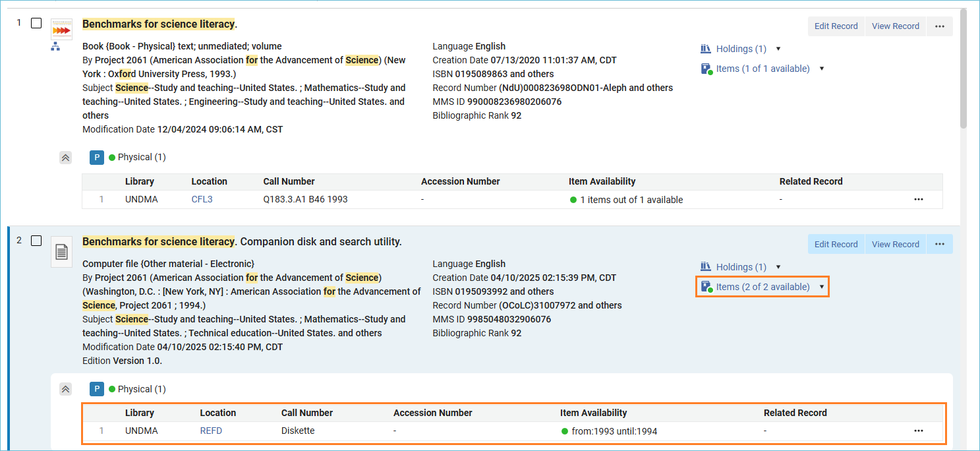Click the holdings books icon in record 1
980x451 pixels.
[706, 49]
